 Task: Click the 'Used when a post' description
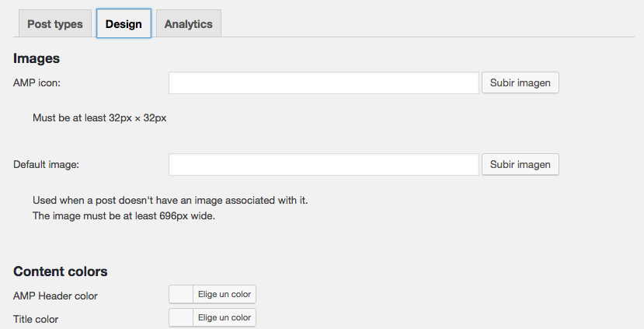click(x=170, y=200)
